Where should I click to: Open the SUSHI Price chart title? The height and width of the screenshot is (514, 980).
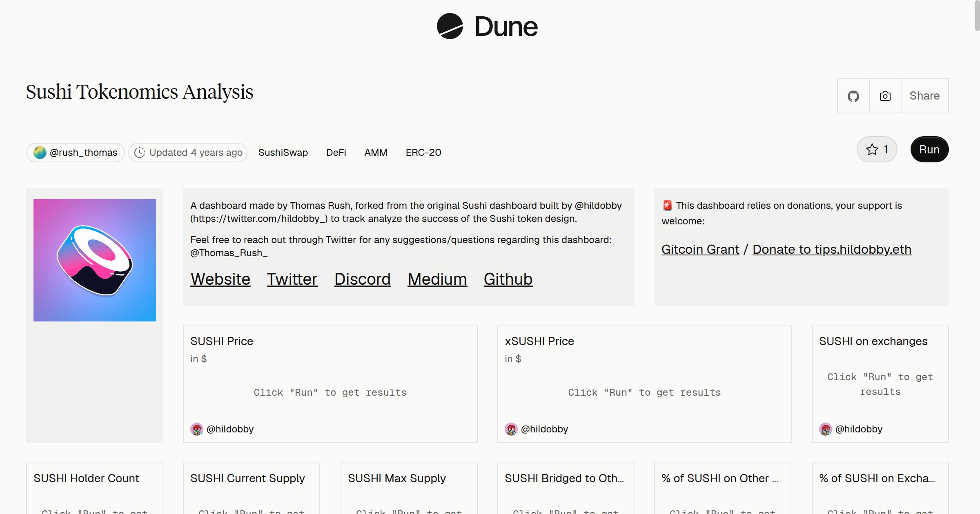[222, 341]
